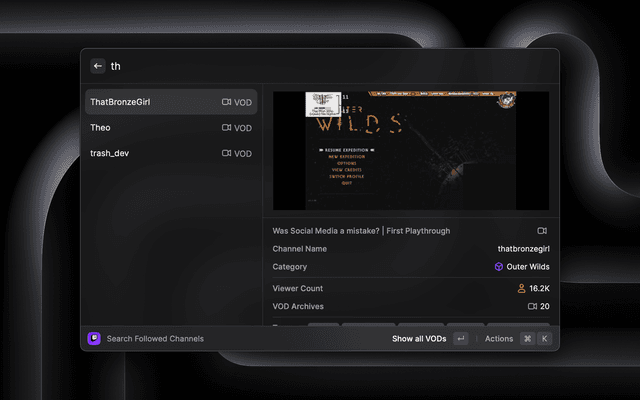Click Show all VODs action
Screen dimensions: 640x400
(419, 339)
